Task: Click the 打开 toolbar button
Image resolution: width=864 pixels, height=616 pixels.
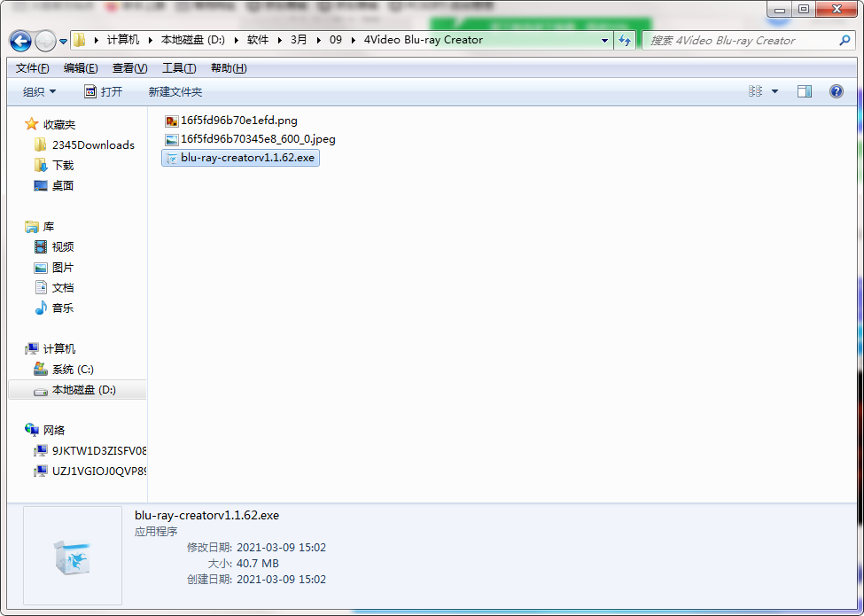Action: click(x=103, y=91)
